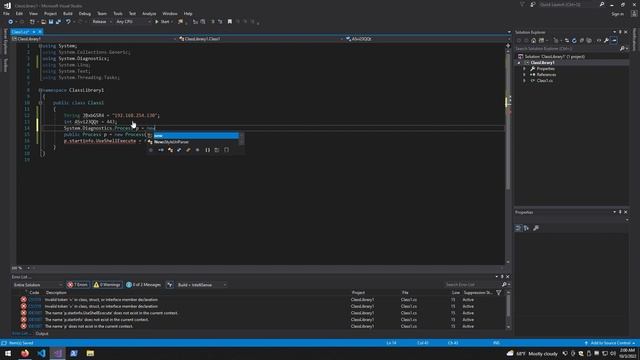
Task: Switch to the Output tab
Action: pyautogui.click(x=42, y=333)
